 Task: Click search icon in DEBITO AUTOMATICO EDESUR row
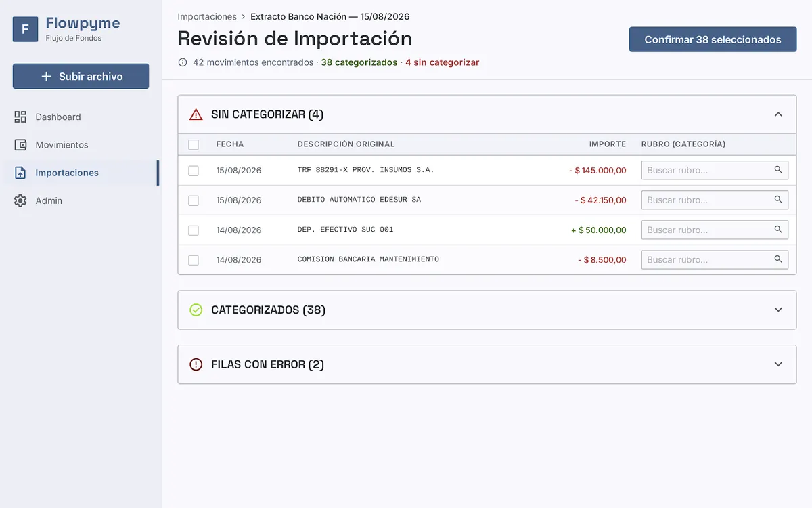[778, 200]
